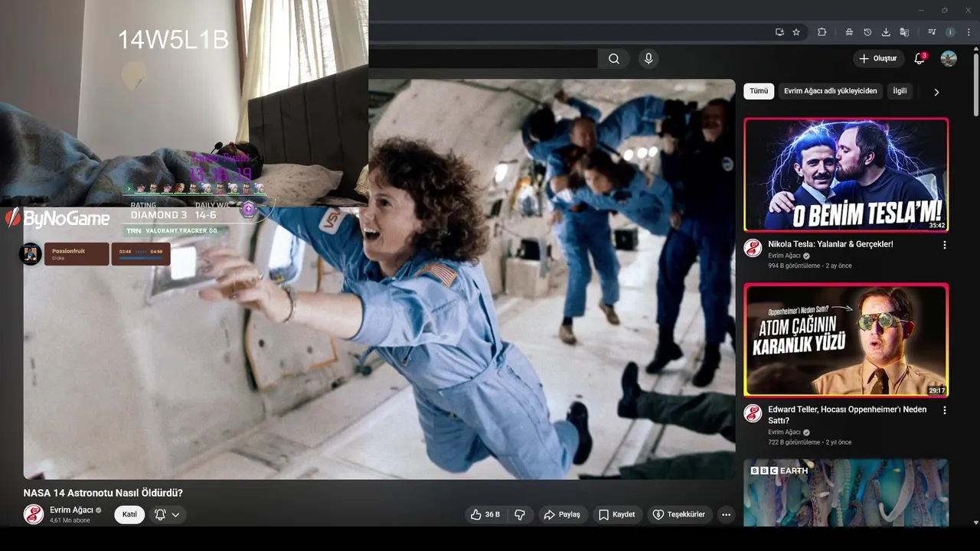This screenshot has width=980, height=551.
Task: Bookmark this page with the star icon
Action: (796, 32)
